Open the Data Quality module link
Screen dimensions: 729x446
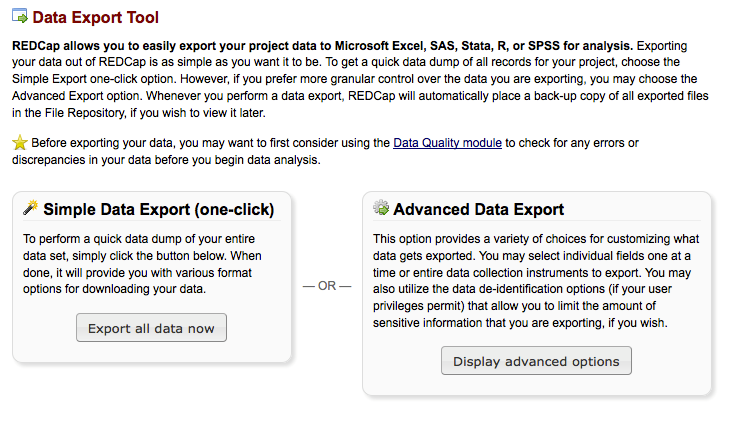(447, 143)
